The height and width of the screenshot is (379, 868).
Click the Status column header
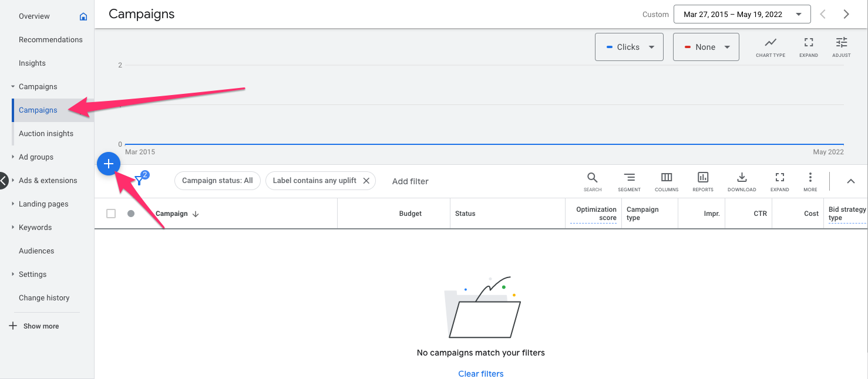[x=465, y=214]
